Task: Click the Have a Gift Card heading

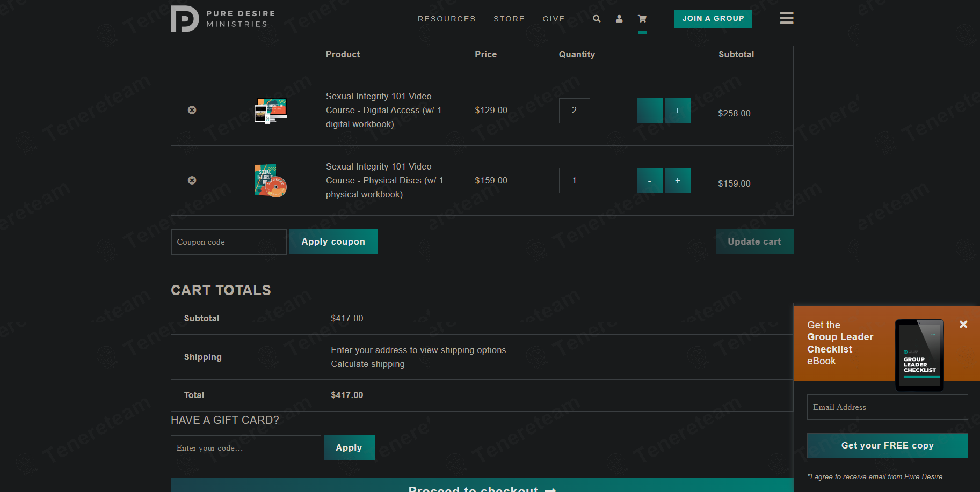Action: (x=225, y=420)
